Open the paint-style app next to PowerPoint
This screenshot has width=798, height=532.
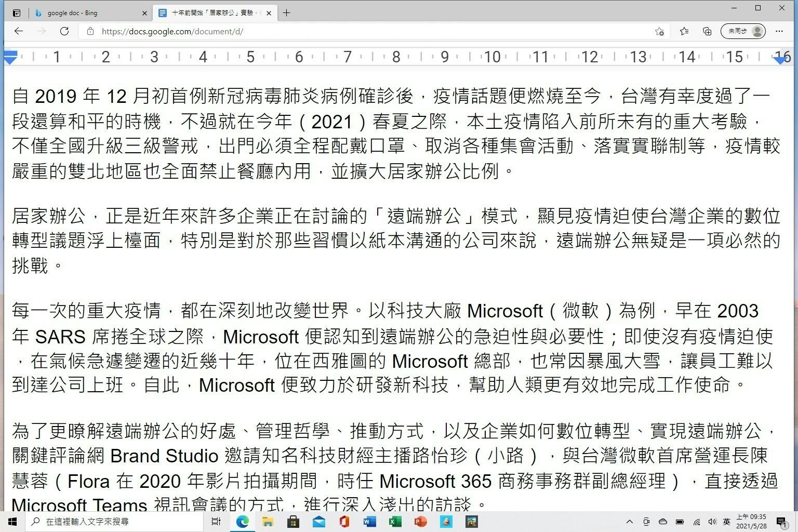pos(446,521)
